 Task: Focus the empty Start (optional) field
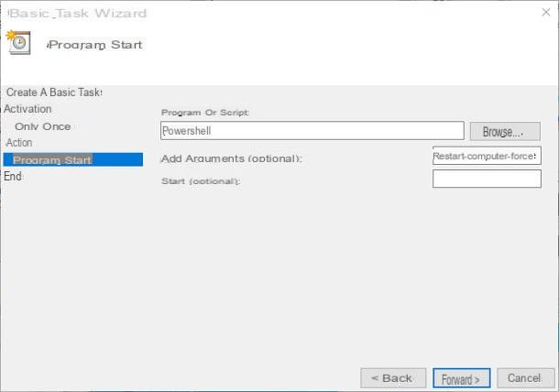(x=487, y=179)
